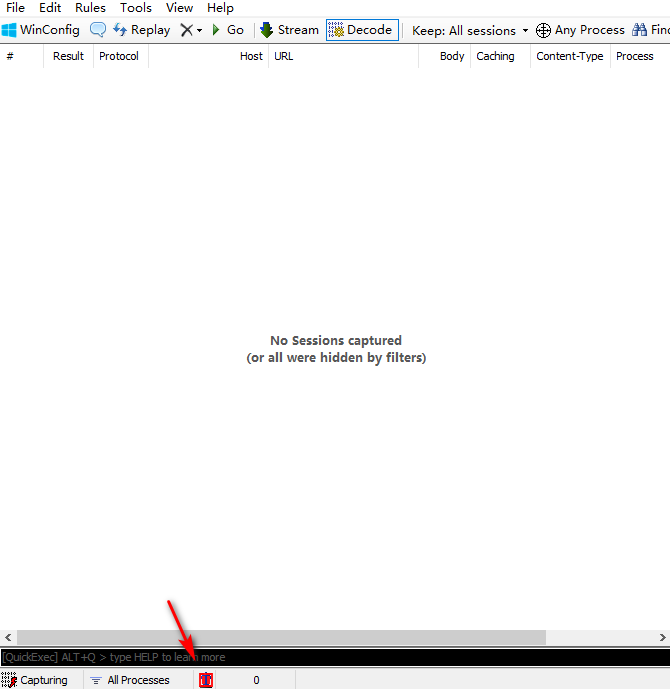The height and width of the screenshot is (689, 670).
Task: Sort by the Result column header
Action: (x=68, y=56)
